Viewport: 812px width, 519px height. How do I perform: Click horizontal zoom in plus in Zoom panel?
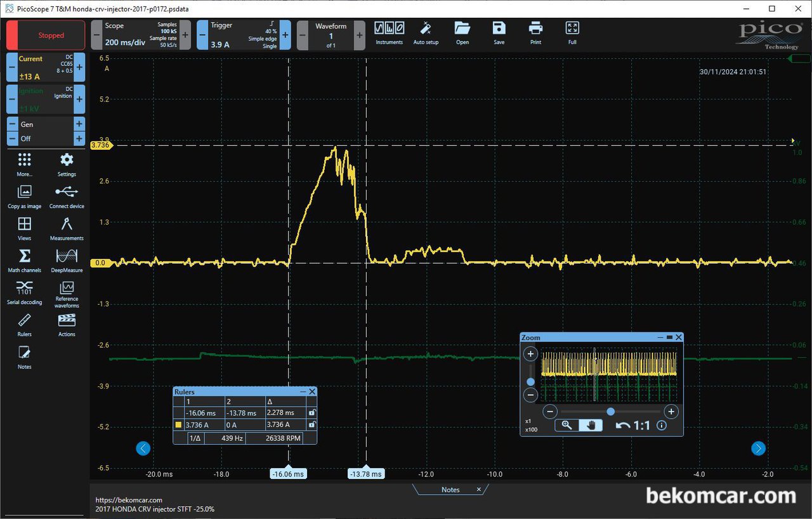point(671,411)
